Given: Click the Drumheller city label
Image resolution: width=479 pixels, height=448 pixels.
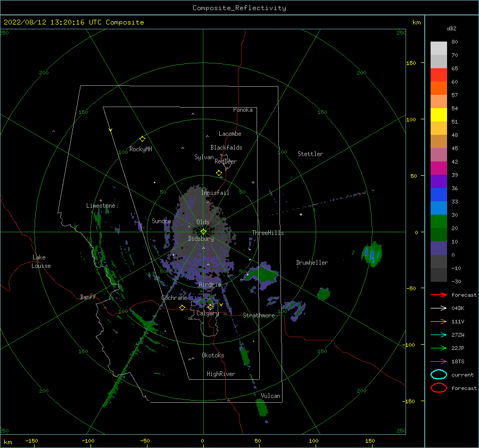Looking at the screenshot, I should [x=312, y=263].
